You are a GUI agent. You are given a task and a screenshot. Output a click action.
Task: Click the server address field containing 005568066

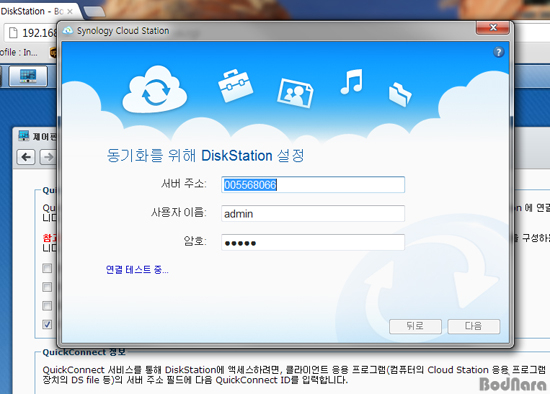click(313, 185)
